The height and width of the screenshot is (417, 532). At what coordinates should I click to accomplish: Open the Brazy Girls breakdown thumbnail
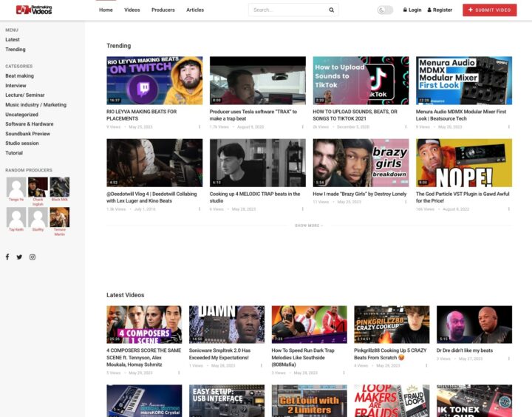pyautogui.click(x=361, y=163)
